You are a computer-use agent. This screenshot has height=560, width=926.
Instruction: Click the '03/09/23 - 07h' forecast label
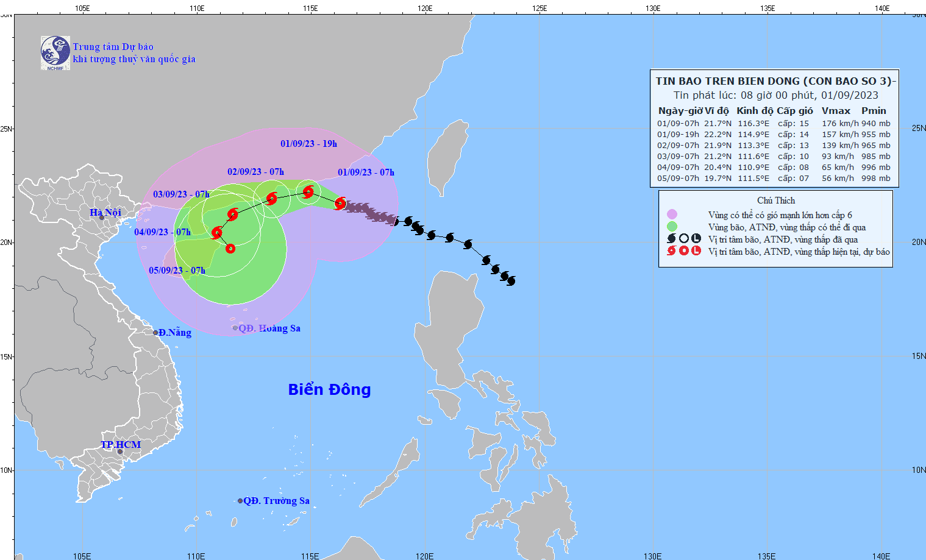(181, 194)
